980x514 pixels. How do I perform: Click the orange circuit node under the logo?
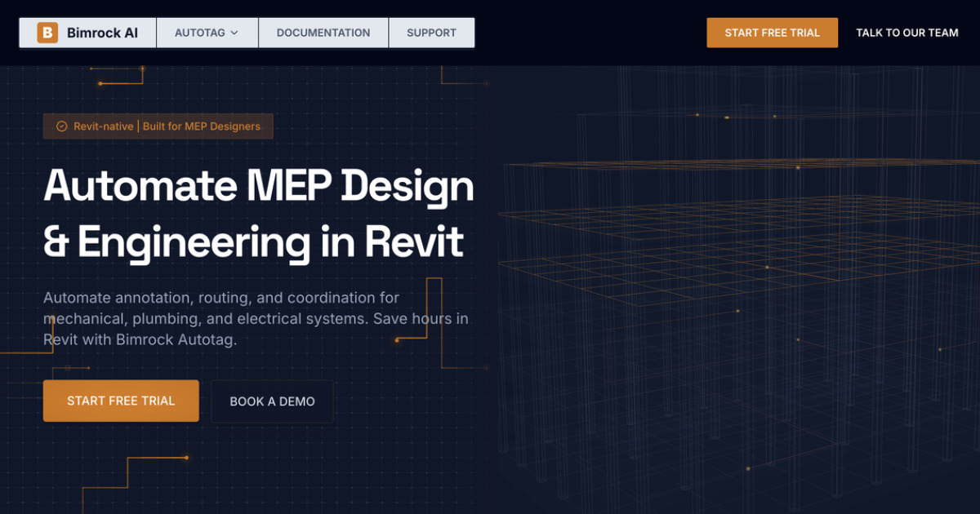(x=100, y=83)
